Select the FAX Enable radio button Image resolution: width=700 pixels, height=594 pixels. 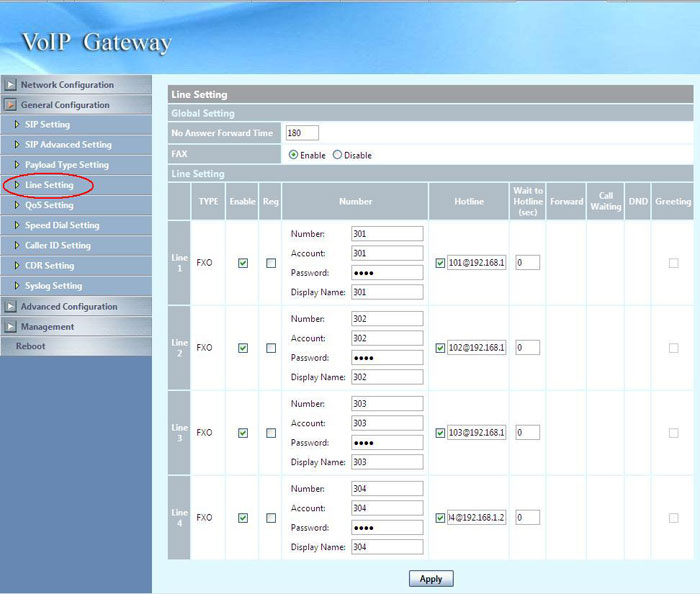click(293, 155)
